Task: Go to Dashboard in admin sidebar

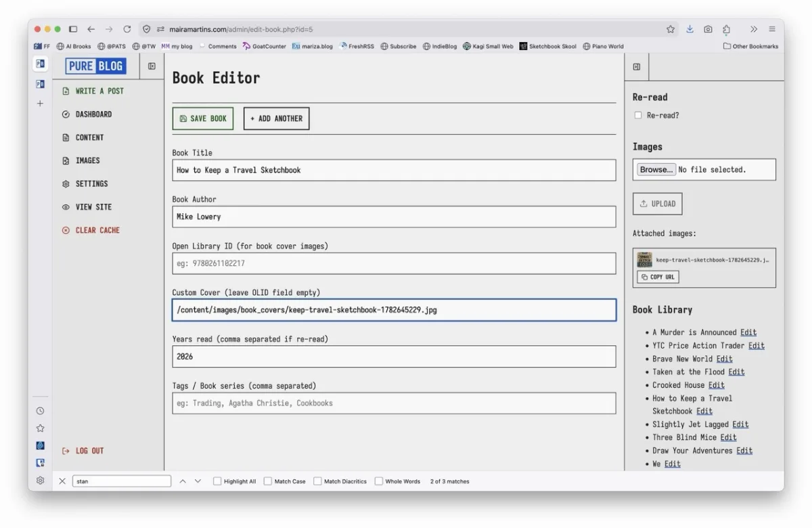Action: [x=87, y=114]
